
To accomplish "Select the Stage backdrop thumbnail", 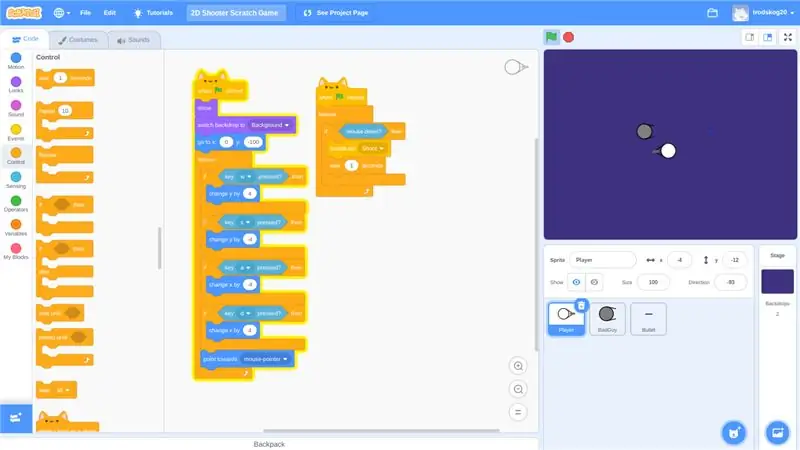I will click(777, 281).
